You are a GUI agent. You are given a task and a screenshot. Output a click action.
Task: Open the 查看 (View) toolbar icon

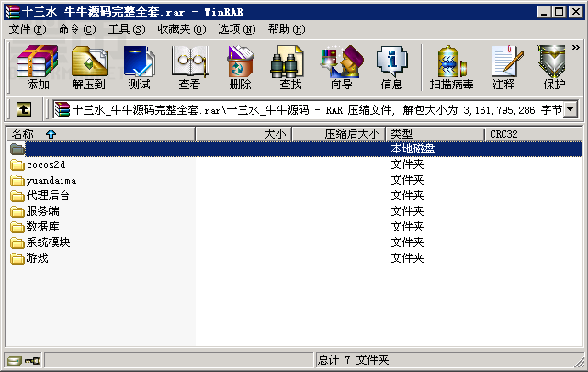pyautogui.click(x=190, y=67)
